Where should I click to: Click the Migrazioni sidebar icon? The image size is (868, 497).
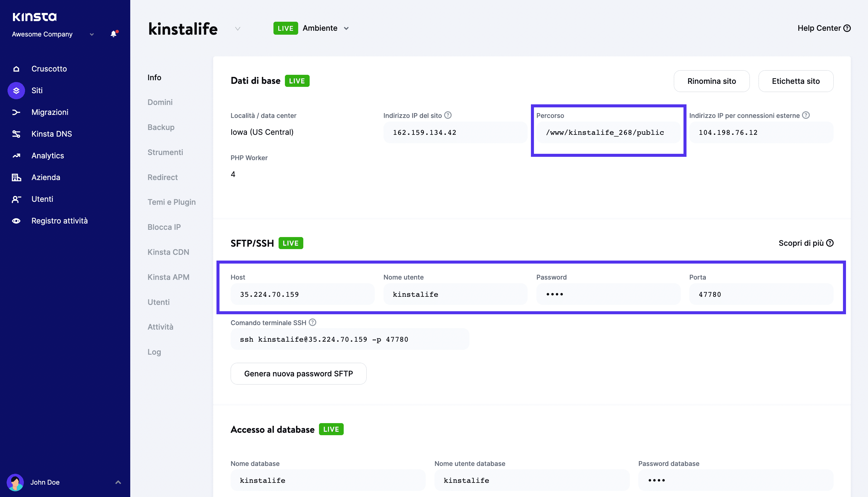pos(16,112)
